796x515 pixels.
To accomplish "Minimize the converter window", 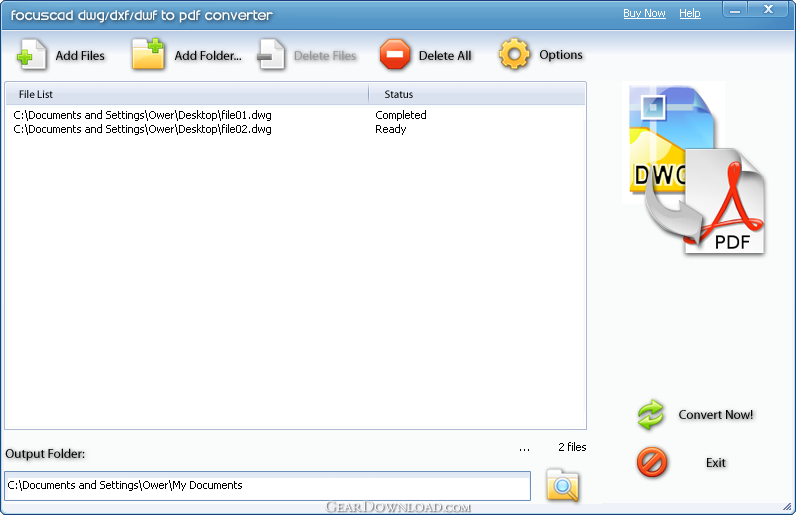I will click(x=735, y=10).
